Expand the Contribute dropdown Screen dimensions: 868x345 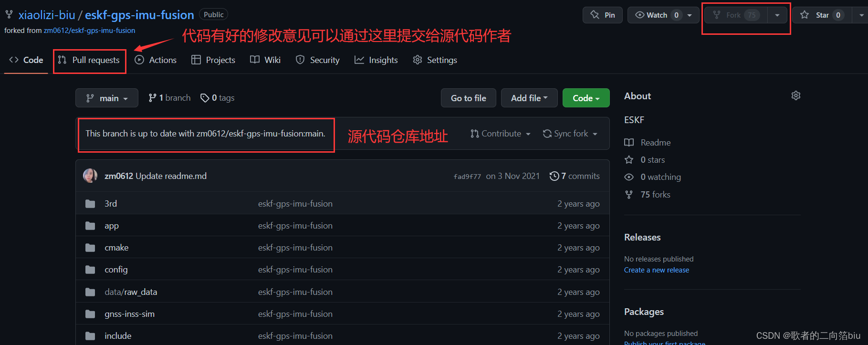pyautogui.click(x=500, y=134)
